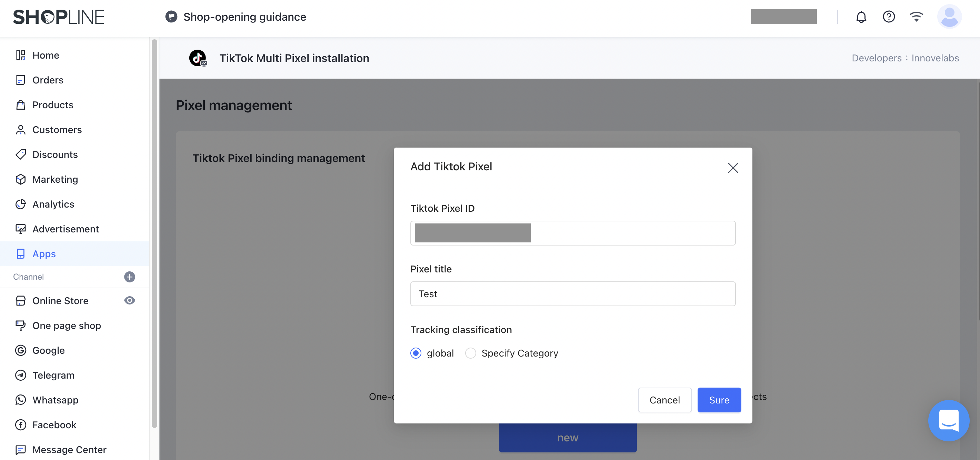980x460 pixels.
Task: Click the Products bag icon
Action: 21,104
